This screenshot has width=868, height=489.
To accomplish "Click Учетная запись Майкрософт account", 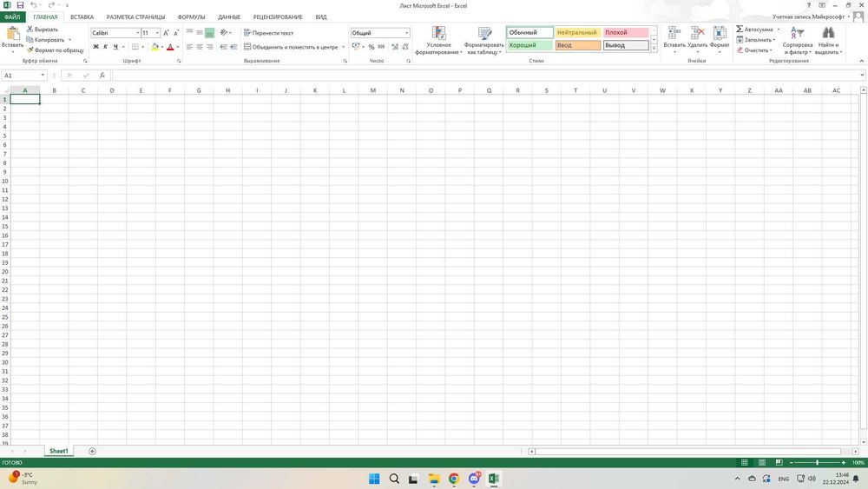I will click(x=809, y=17).
